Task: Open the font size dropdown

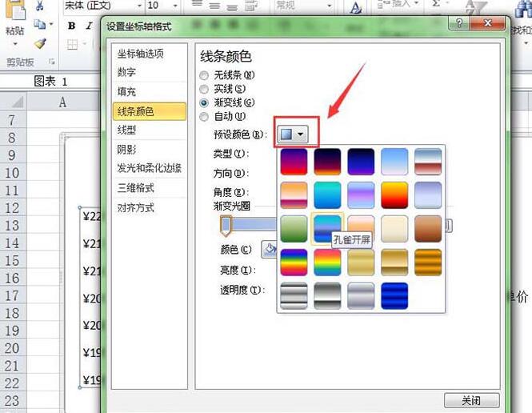Action: 175,6
